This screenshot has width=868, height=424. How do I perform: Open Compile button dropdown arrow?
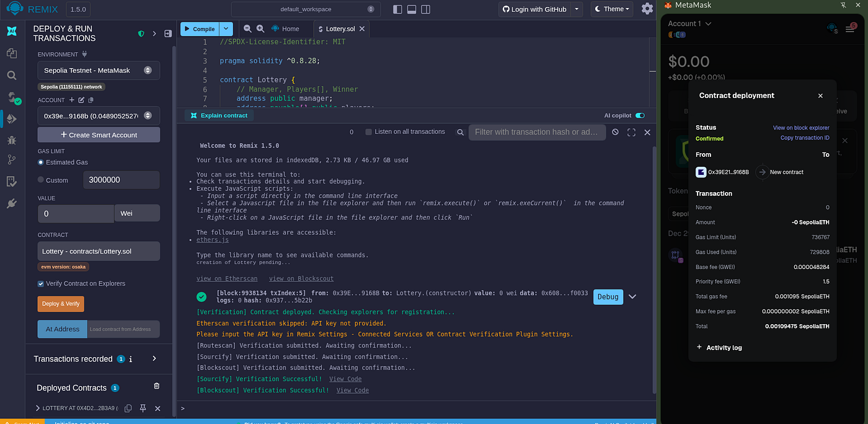(x=226, y=29)
